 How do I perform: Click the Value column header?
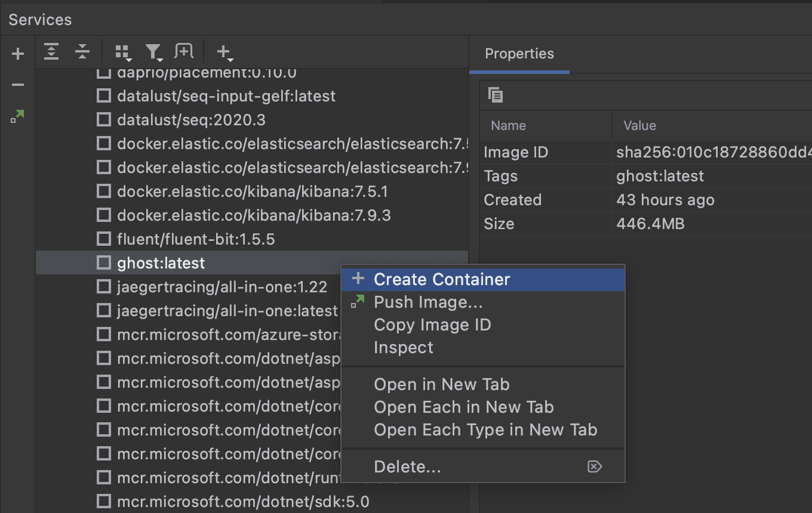(x=639, y=125)
